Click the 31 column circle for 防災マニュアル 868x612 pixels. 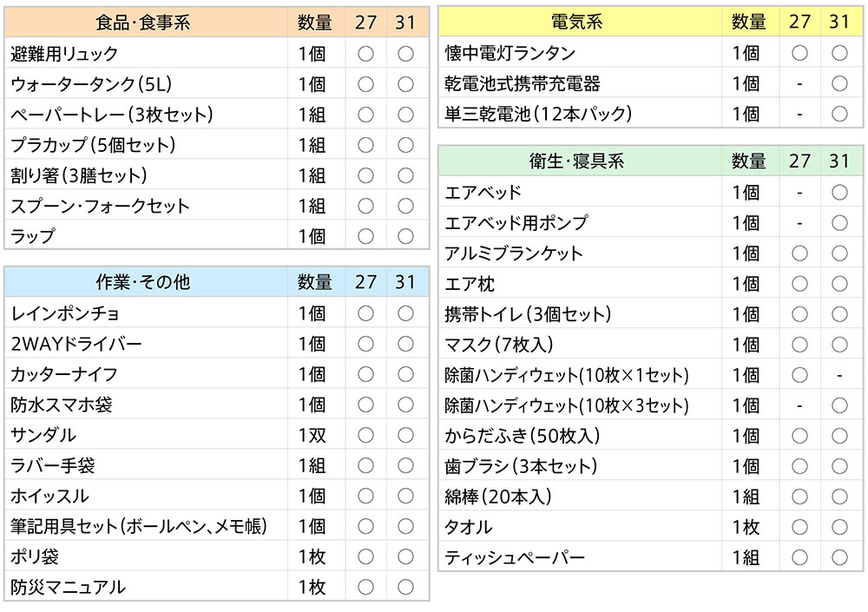point(405,587)
